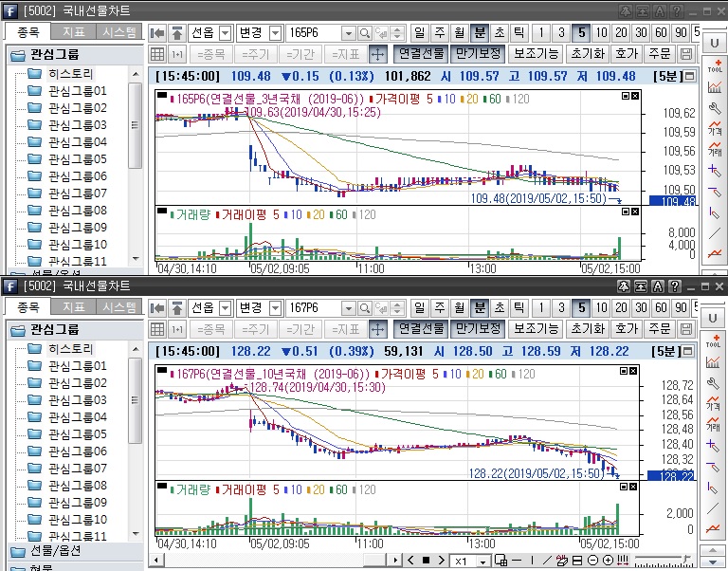The image size is (728, 571).
Task: Click the search magnifier next to 165P6
Action: [365, 33]
